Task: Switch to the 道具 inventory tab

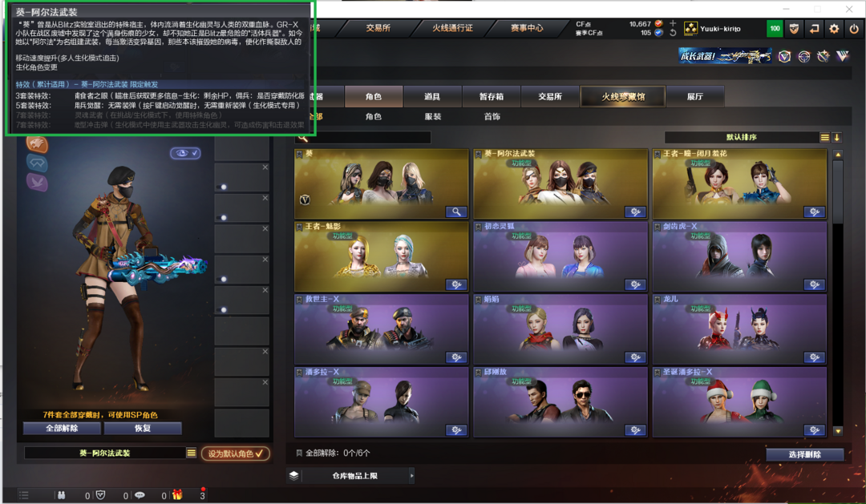Action: 432,97
